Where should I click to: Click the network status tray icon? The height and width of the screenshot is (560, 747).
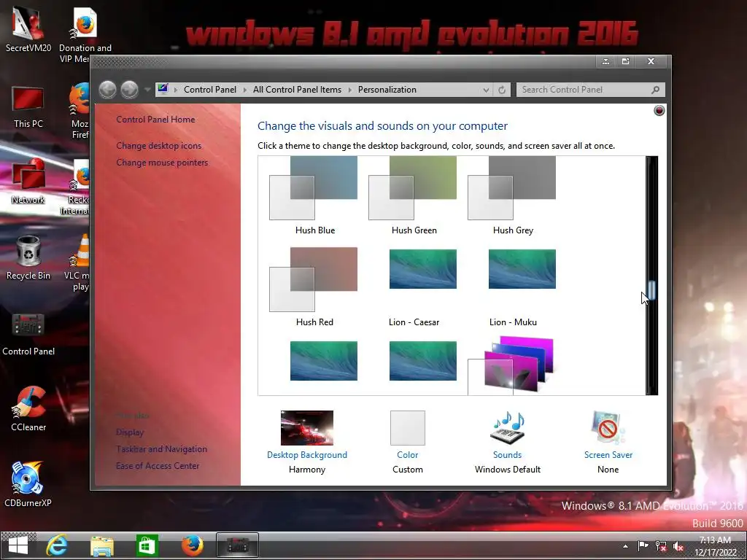tap(661, 546)
